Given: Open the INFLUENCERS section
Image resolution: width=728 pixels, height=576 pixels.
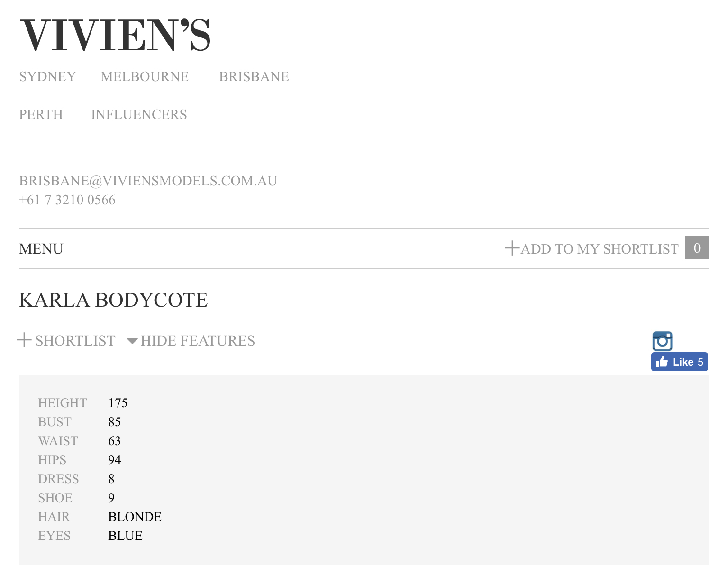Looking at the screenshot, I should coord(139,114).
